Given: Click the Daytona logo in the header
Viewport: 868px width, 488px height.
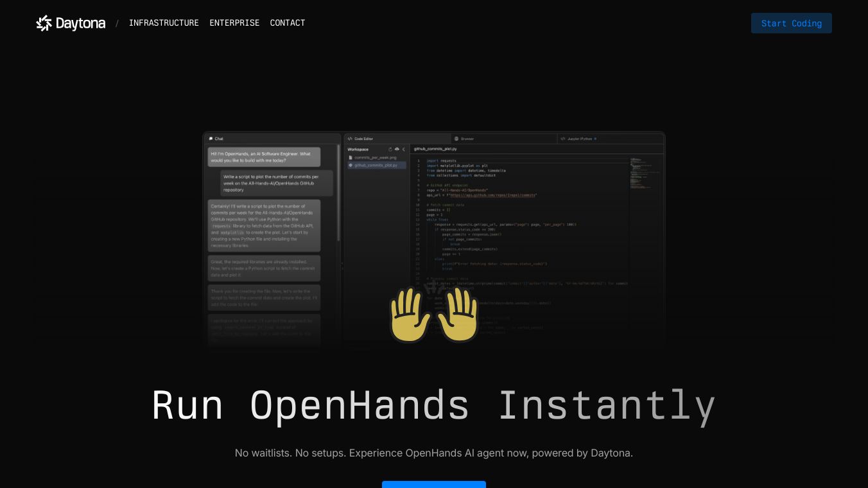Looking at the screenshot, I should click(71, 23).
